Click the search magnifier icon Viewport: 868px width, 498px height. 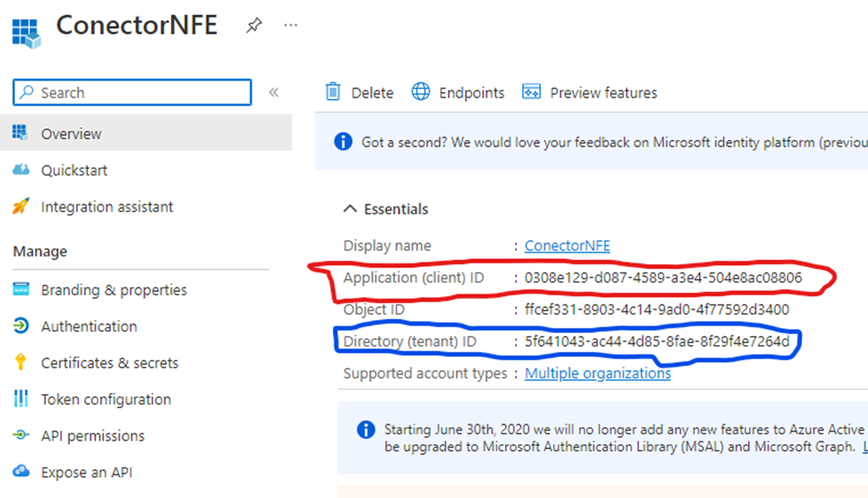[26, 92]
